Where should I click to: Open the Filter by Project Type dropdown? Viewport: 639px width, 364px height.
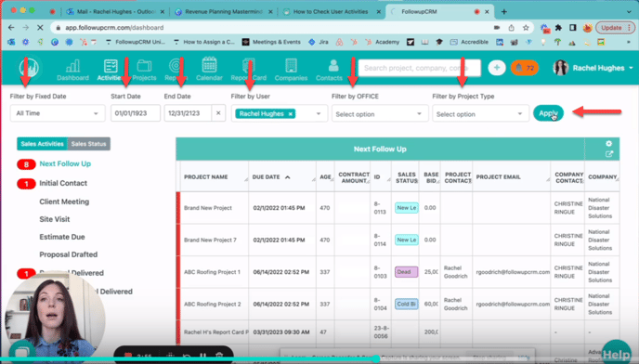tap(480, 113)
